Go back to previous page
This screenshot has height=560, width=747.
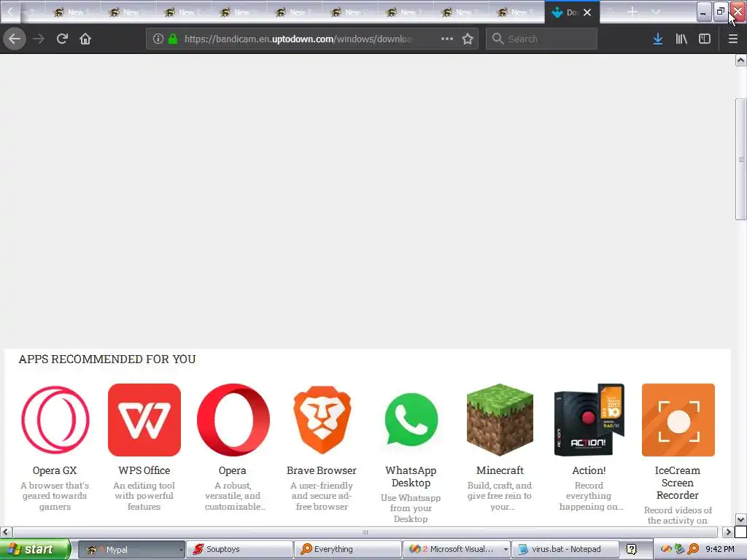15,39
